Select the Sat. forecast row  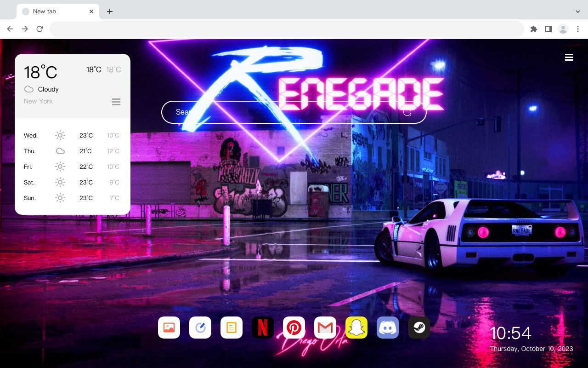point(73,182)
